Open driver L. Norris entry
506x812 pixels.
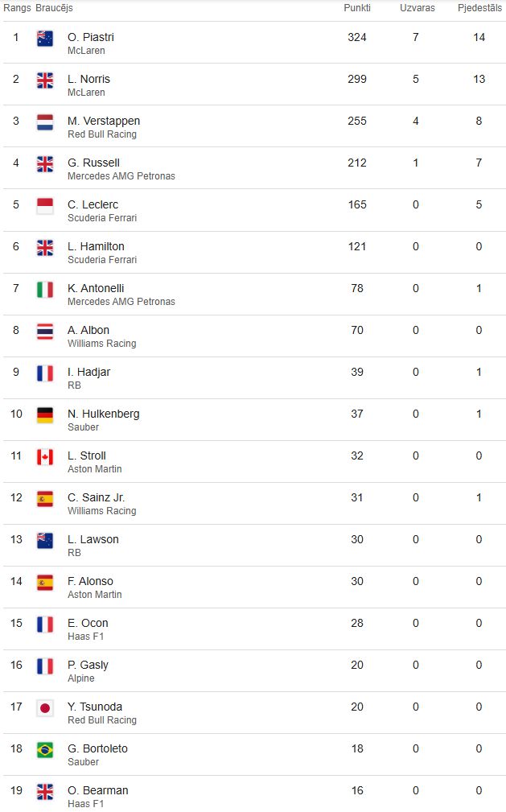click(88, 79)
